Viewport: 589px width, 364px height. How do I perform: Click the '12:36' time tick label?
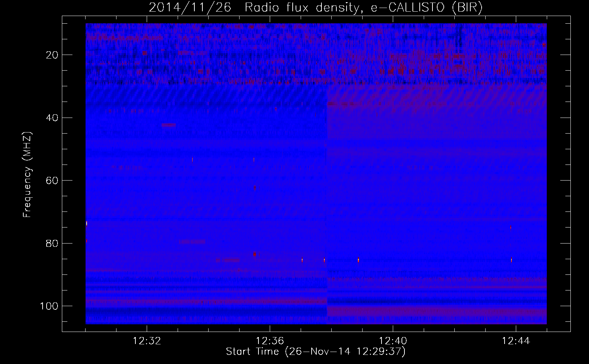coord(270,341)
